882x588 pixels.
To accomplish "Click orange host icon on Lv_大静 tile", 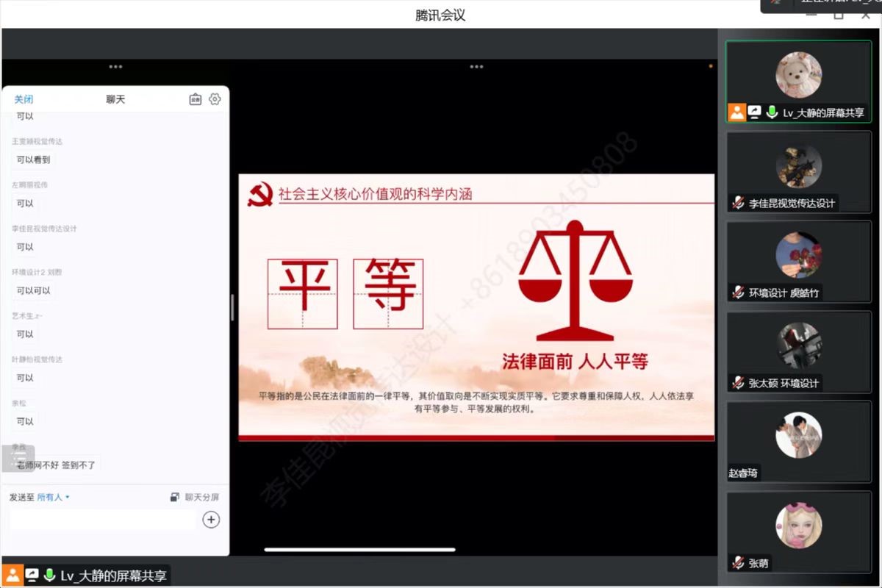I will click(x=736, y=112).
